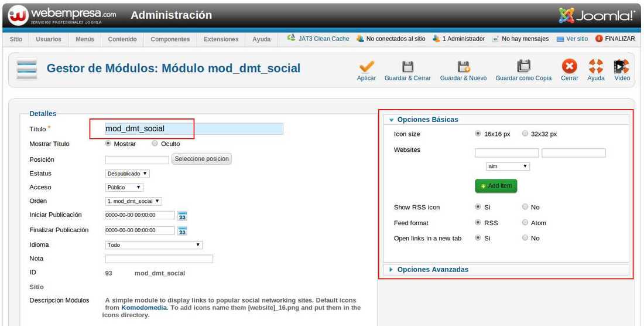Click the Posición input field

pyautogui.click(x=137, y=160)
